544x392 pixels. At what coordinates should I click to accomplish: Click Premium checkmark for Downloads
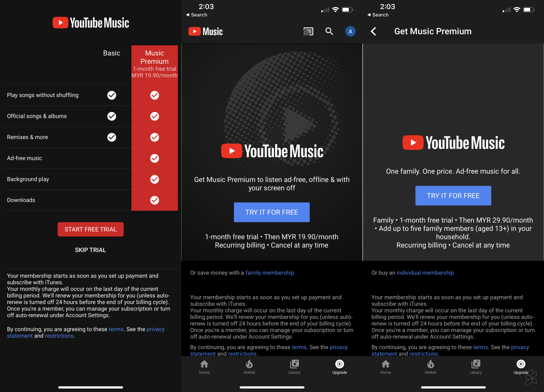tap(154, 200)
